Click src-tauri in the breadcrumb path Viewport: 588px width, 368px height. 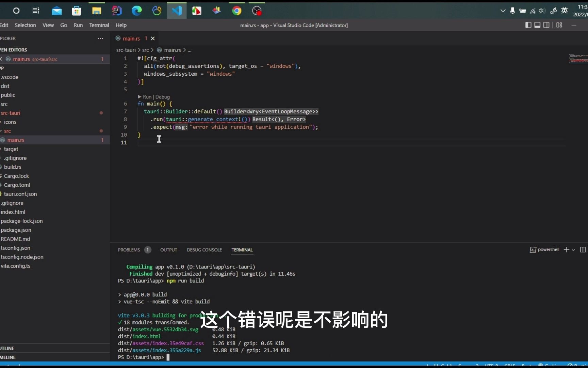click(126, 50)
